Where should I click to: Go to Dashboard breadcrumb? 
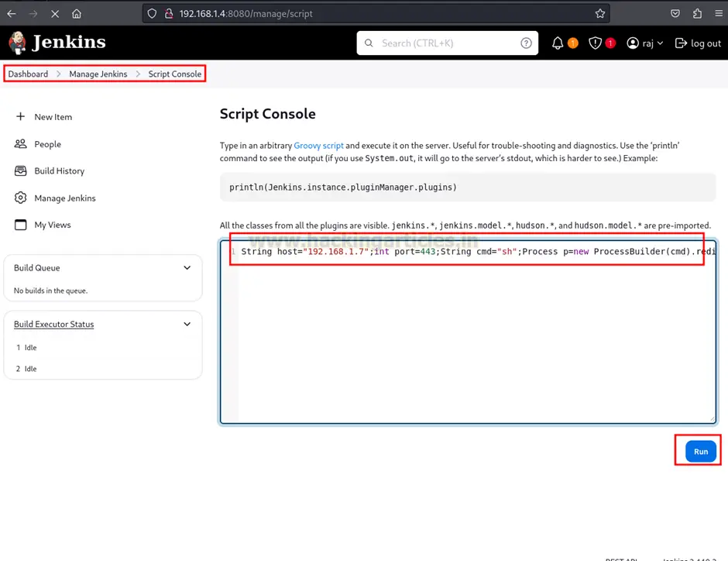(x=28, y=74)
